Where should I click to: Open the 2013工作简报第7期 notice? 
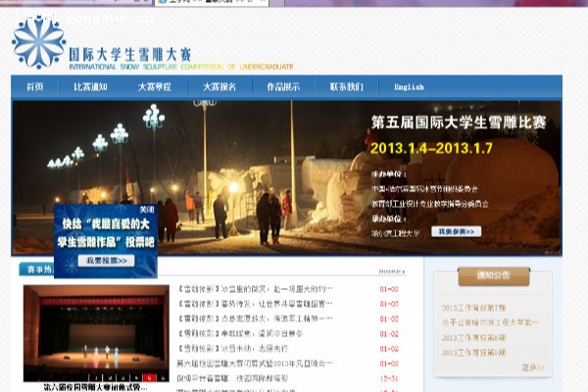(473, 308)
